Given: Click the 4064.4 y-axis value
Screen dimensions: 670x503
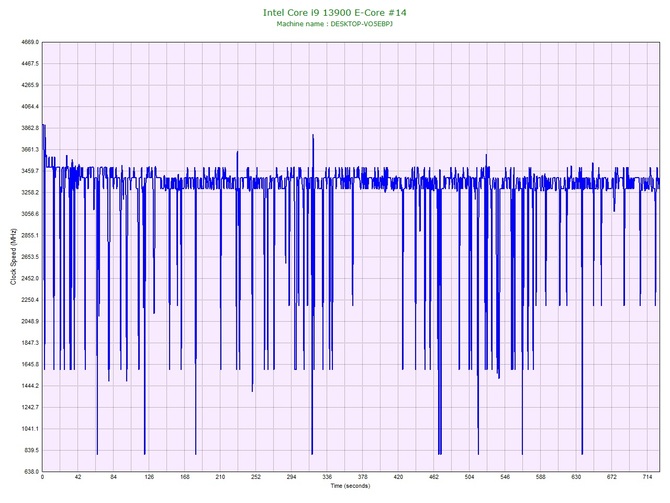Looking at the screenshot, I should pos(30,106).
